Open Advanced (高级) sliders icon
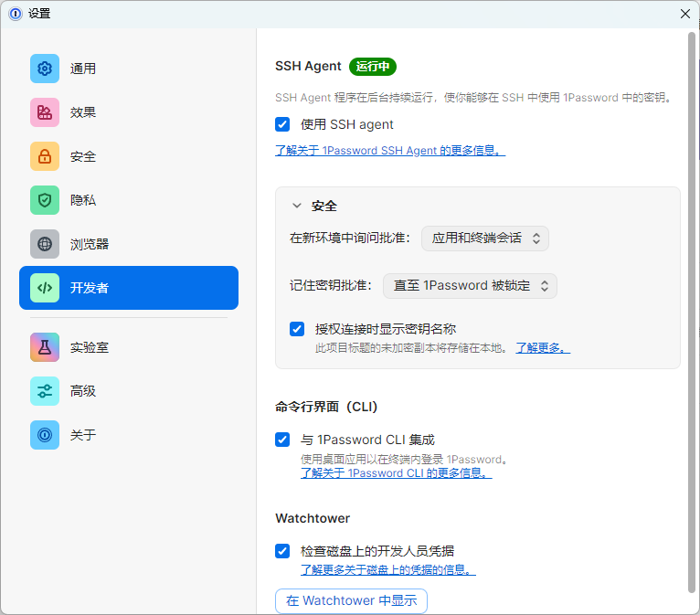Viewport: 700px width, 615px height. click(45, 391)
